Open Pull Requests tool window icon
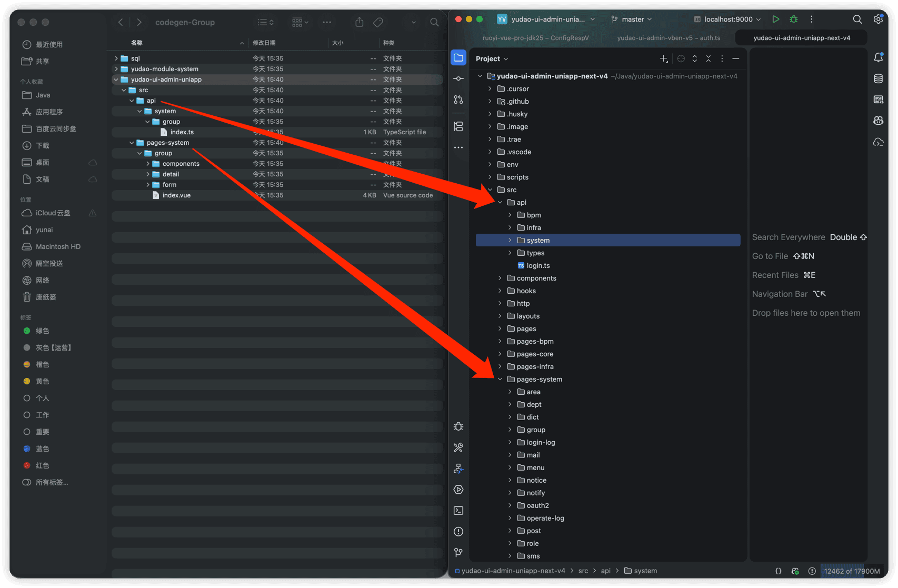The height and width of the screenshot is (588, 898). click(458, 99)
